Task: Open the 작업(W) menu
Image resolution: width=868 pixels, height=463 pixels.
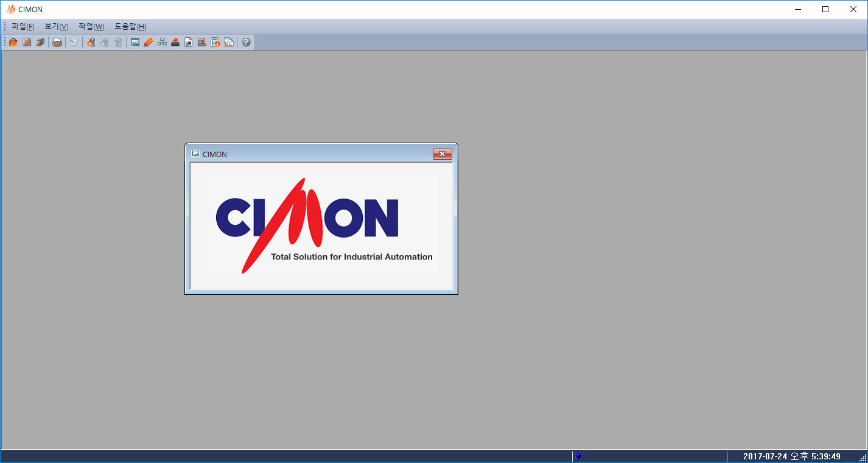Action: tap(91, 27)
